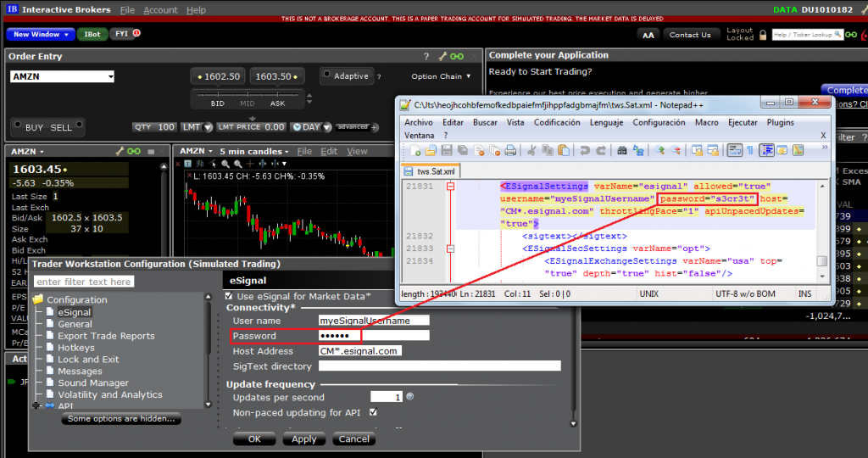
Task: Expand the API tree node
Action: point(36,406)
